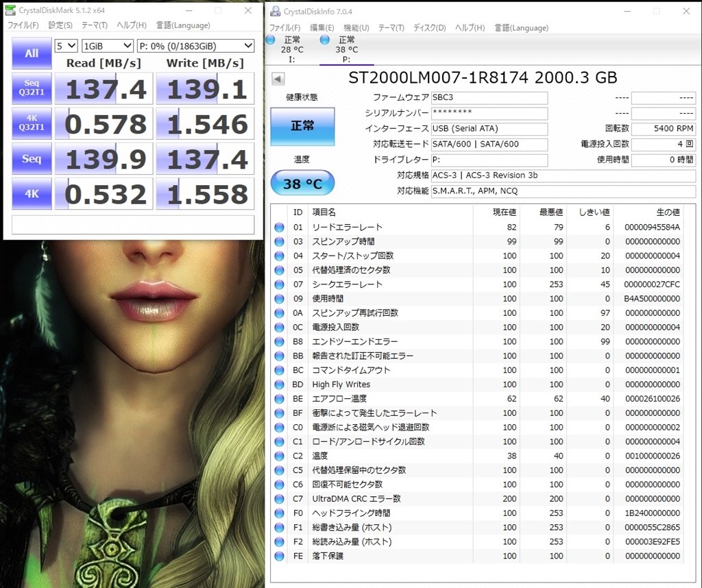Click the 対応機能 field S.M.A.R.T., APM, NCQ
The height and width of the screenshot is (588, 702).
point(564,191)
